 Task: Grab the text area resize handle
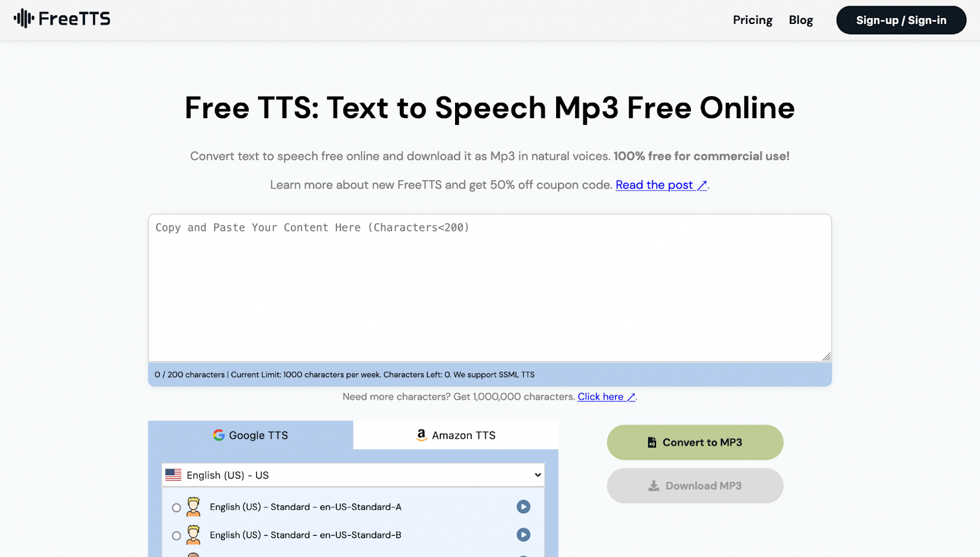826,357
